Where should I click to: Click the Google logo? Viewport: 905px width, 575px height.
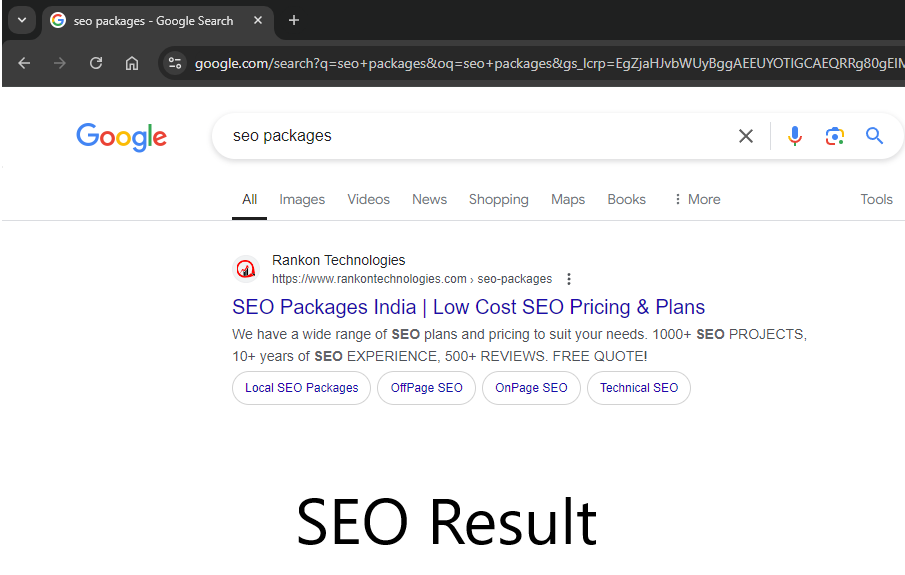(121, 137)
